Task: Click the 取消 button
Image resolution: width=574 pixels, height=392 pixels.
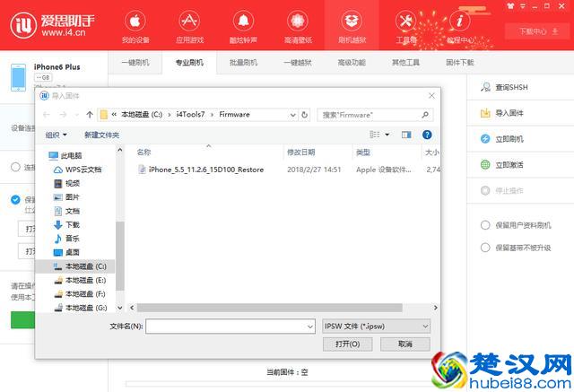Action: pyautogui.click(x=405, y=344)
